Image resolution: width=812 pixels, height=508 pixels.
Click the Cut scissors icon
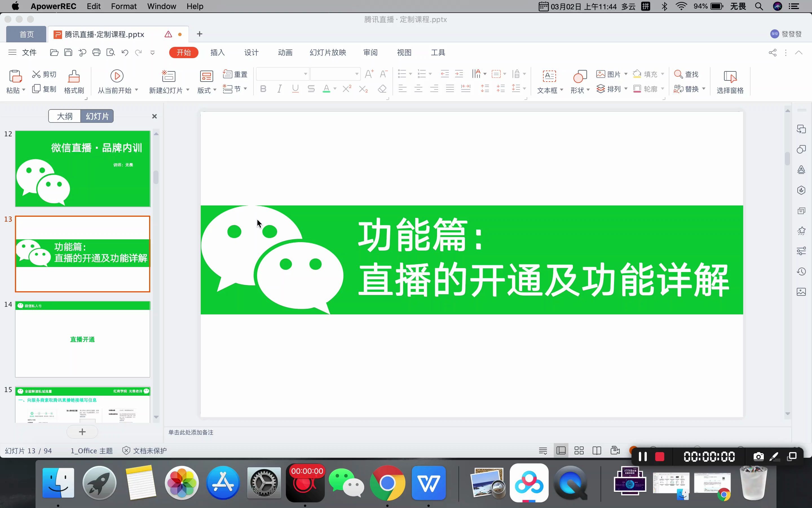pyautogui.click(x=36, y=74)
